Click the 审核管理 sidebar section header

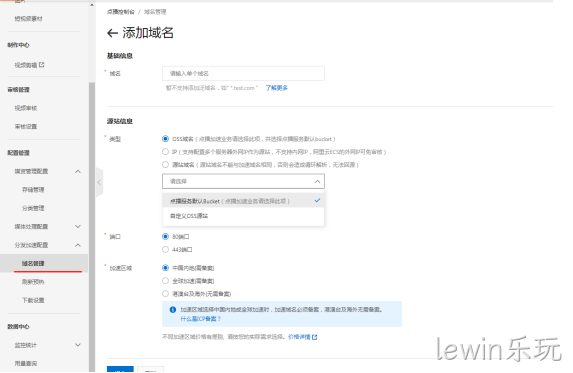pos(18,90)
